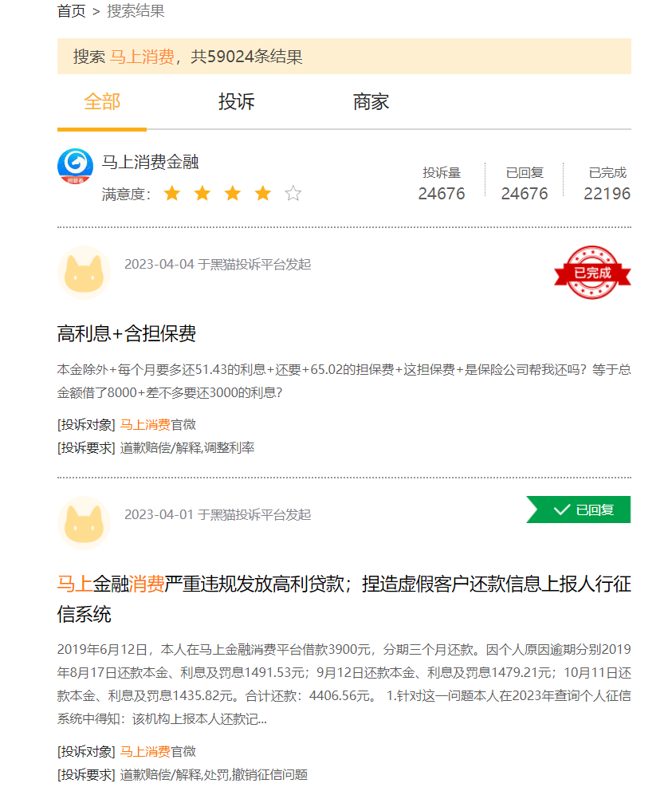
Task: Click the complaint text starting with 2019年6月12日
Action: (344, 684)
